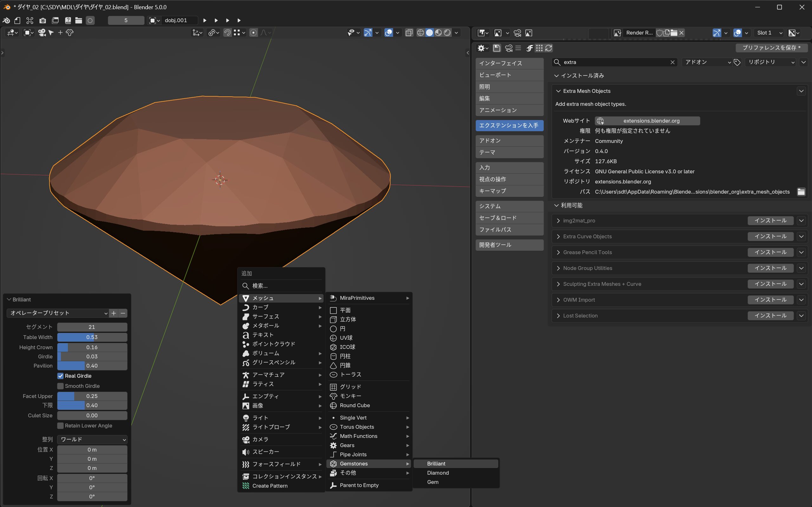The height and width of the screenshot is (507, 812).
Task: Toggle snapping magnet icon
Action: point(227,33)
